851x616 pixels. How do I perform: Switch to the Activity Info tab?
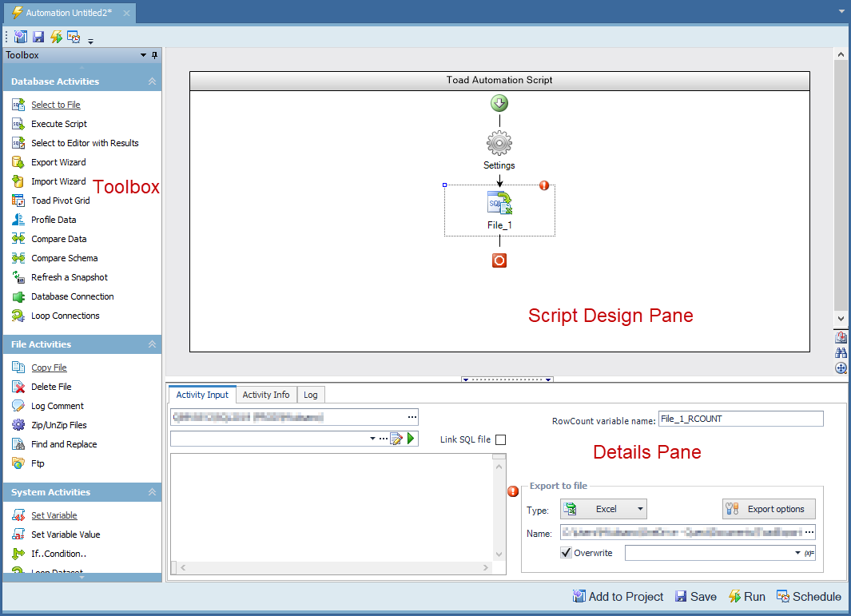coord(265,395)
